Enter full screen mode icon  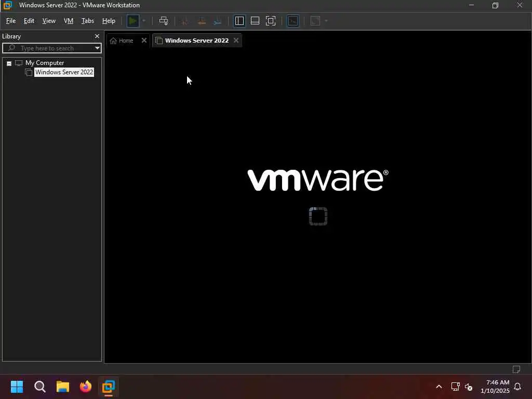point(271,21)
